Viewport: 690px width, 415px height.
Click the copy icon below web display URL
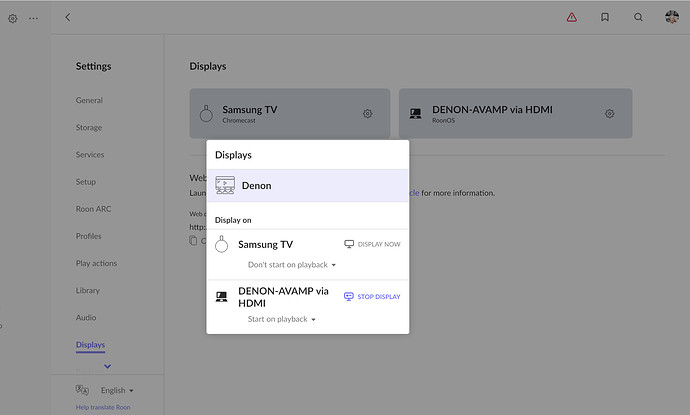[193, 240]
